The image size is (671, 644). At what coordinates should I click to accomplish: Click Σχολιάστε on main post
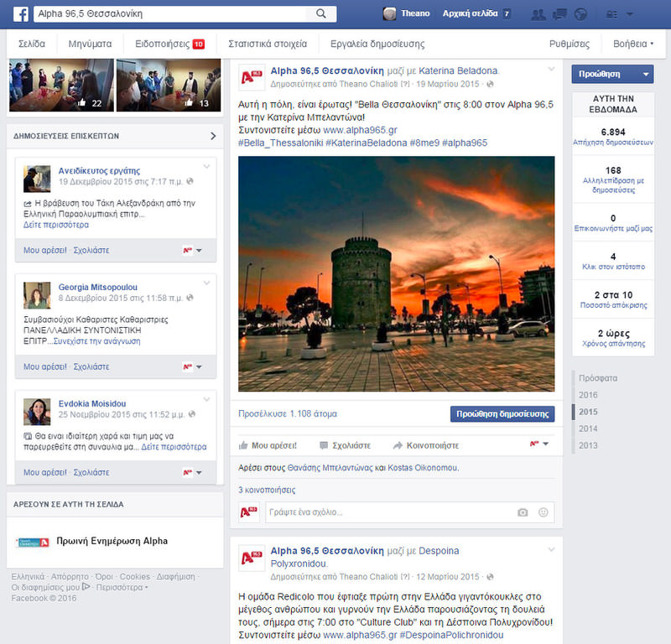pyautogui.click(x=346, y=445)
